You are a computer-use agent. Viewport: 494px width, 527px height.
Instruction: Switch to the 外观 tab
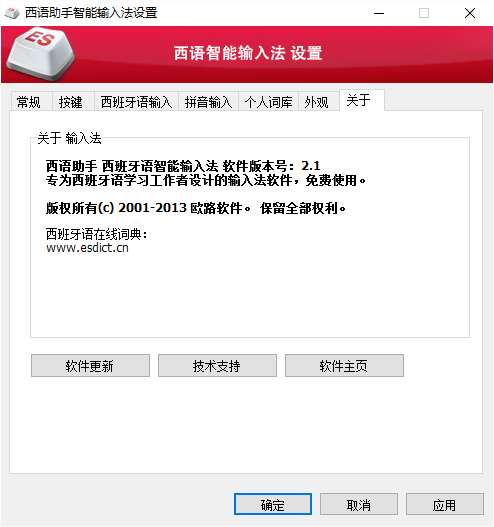pos(317,102)
